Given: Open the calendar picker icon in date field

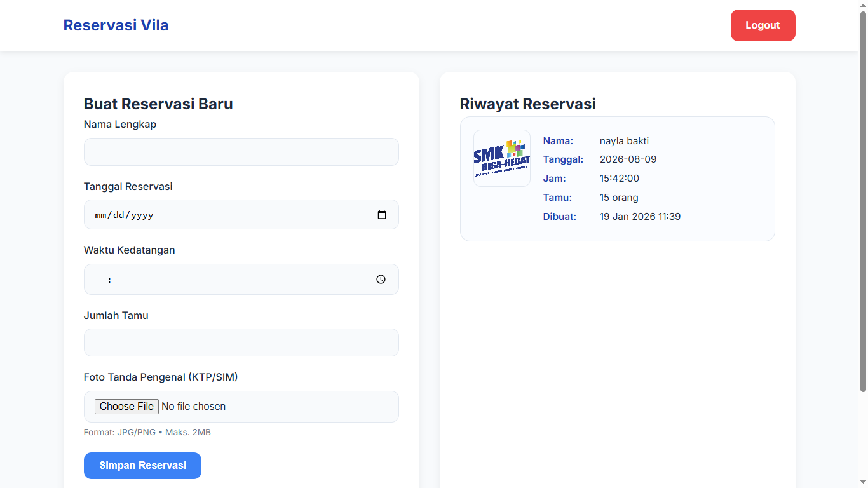Looking at the screenshot, I should [381, 215].
